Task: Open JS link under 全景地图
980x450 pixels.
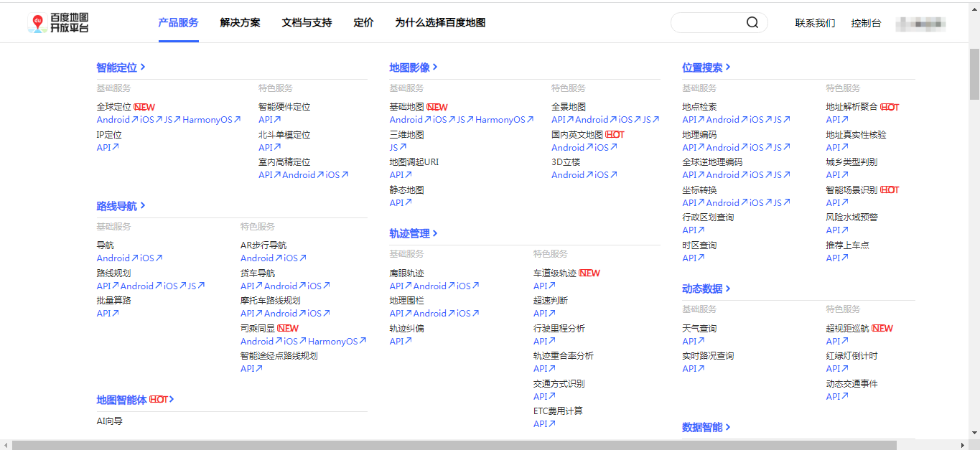Action: (x=650, y=120)
